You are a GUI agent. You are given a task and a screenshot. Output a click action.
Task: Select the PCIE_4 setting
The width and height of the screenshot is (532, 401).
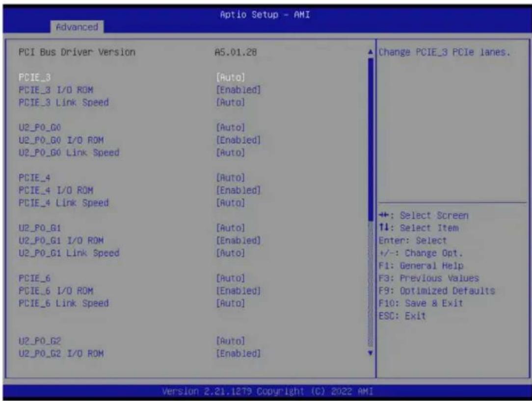pyautogui.click(x=35, y=178)
